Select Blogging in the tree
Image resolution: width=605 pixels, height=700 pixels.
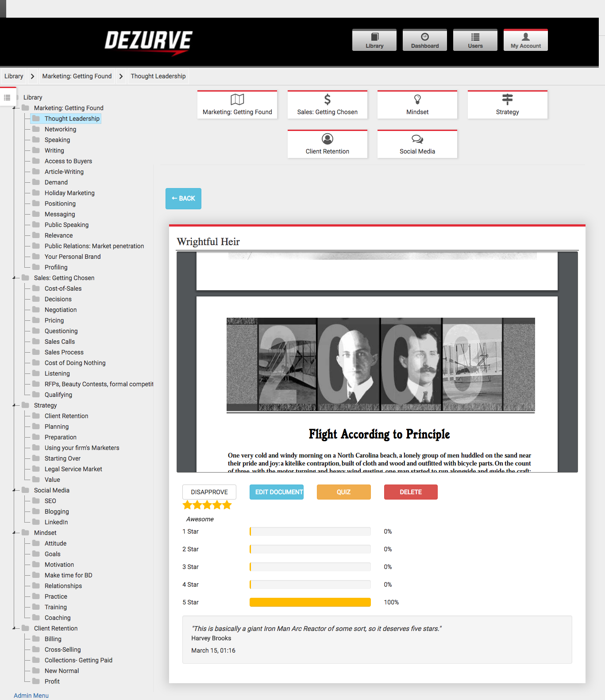(57, 512)
